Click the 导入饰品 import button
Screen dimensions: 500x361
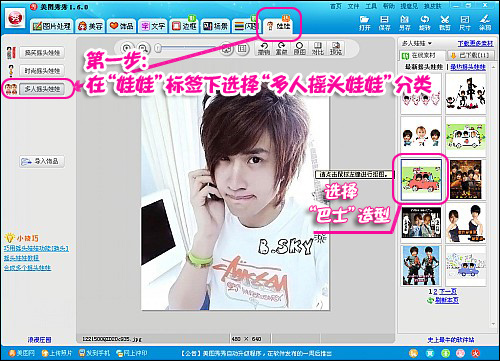point(42,161)
